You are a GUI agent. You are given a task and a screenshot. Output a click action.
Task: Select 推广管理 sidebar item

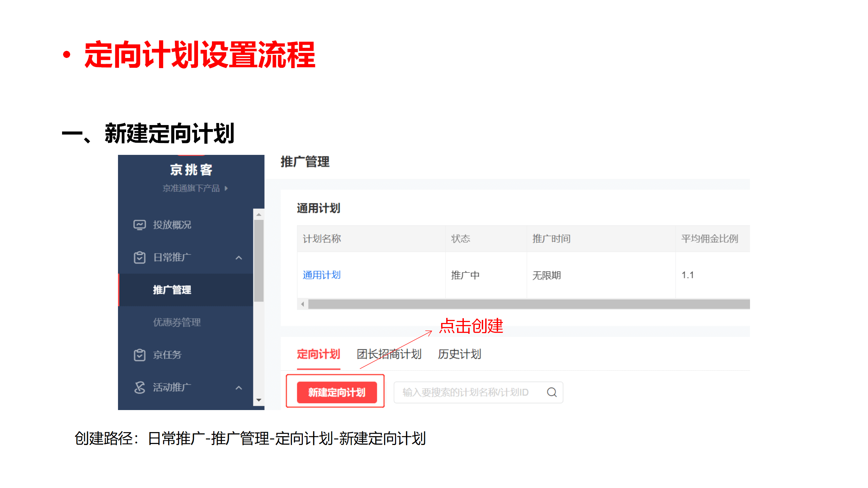point(172,290)
